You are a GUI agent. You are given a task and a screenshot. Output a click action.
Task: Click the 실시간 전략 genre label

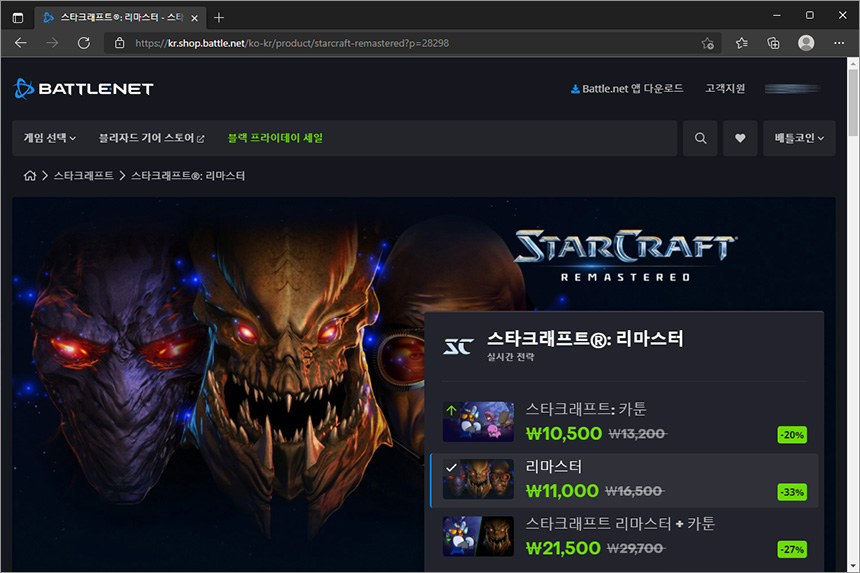coord(511,357)
